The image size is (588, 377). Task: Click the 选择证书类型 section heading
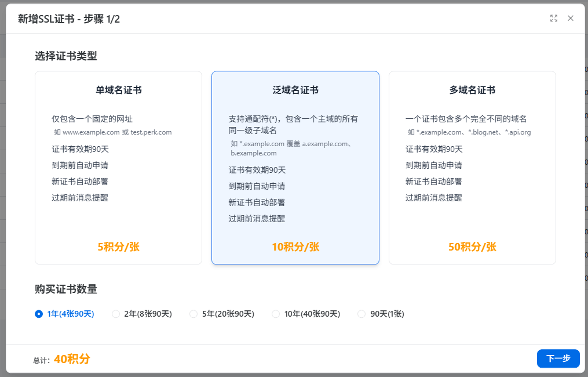tap(65, 56)
